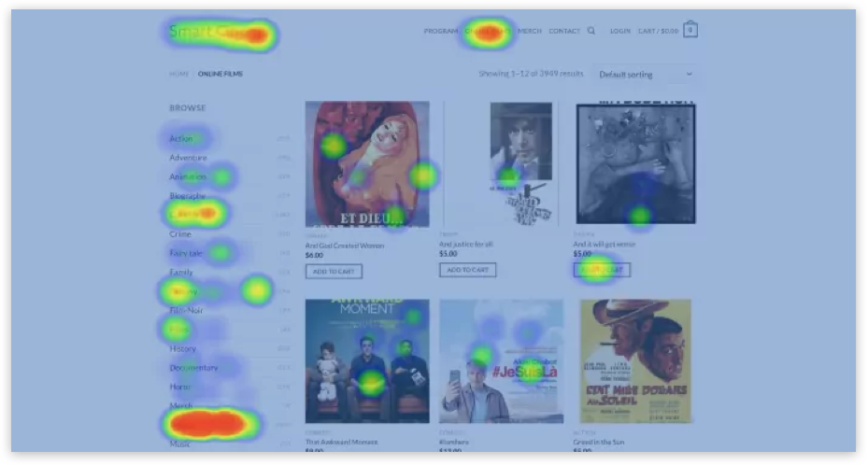This screenshot has width=868, height=465.
Task: Click the And it will get worse title
Action: click(605, 244)
